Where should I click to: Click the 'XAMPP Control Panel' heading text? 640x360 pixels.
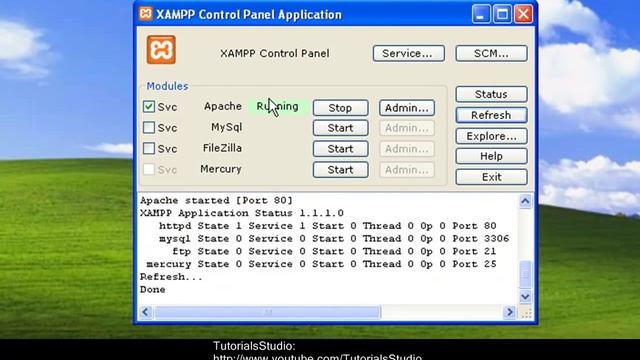pyautogui.click(x=275, y=53)
